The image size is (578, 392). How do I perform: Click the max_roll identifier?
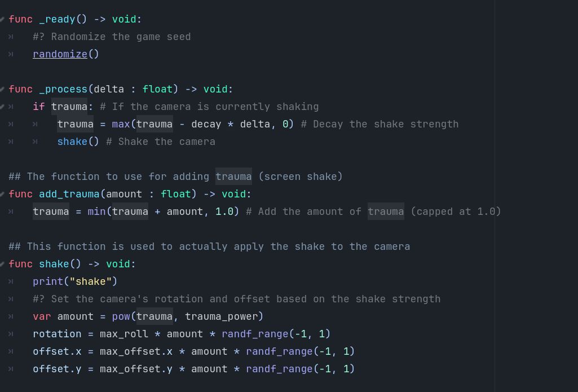124,334
